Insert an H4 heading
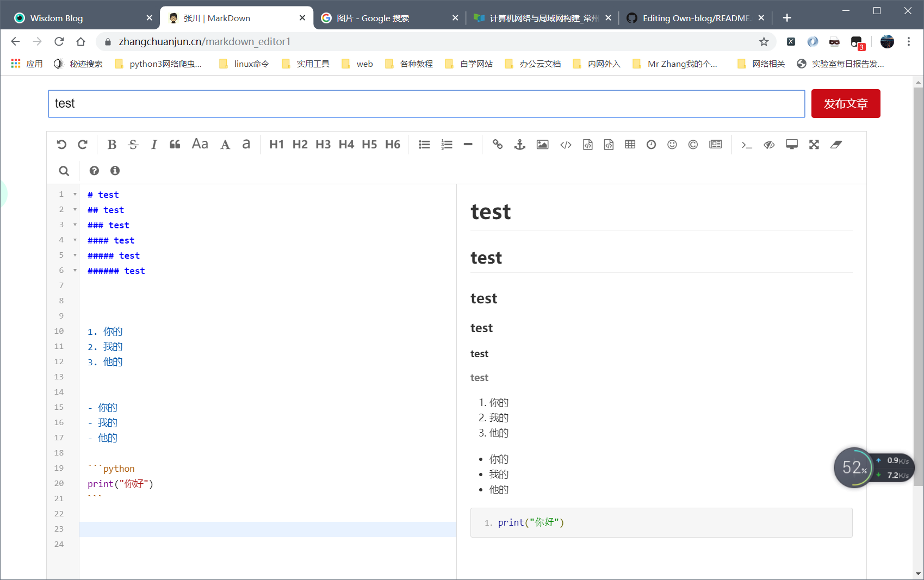 [346, 145]
